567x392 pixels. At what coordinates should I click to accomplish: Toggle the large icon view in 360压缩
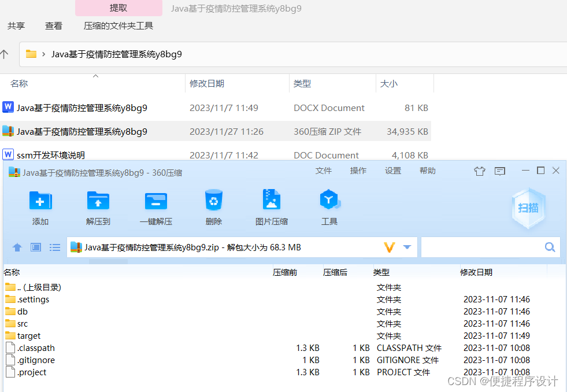[x=35, y=247]
